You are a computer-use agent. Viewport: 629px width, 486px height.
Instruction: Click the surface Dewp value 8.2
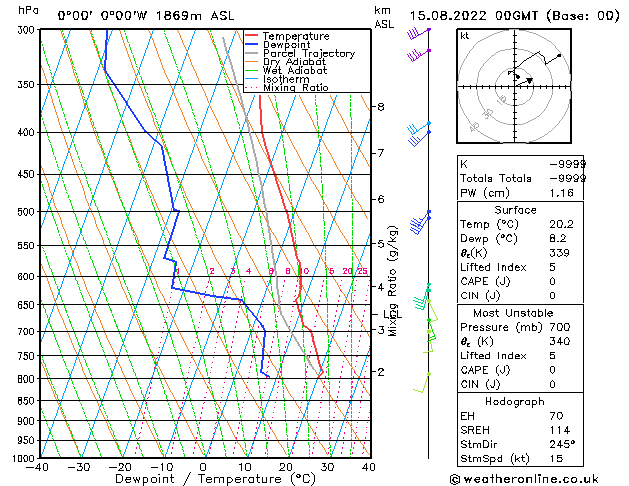pyautogui.click(x=558, y=239)
